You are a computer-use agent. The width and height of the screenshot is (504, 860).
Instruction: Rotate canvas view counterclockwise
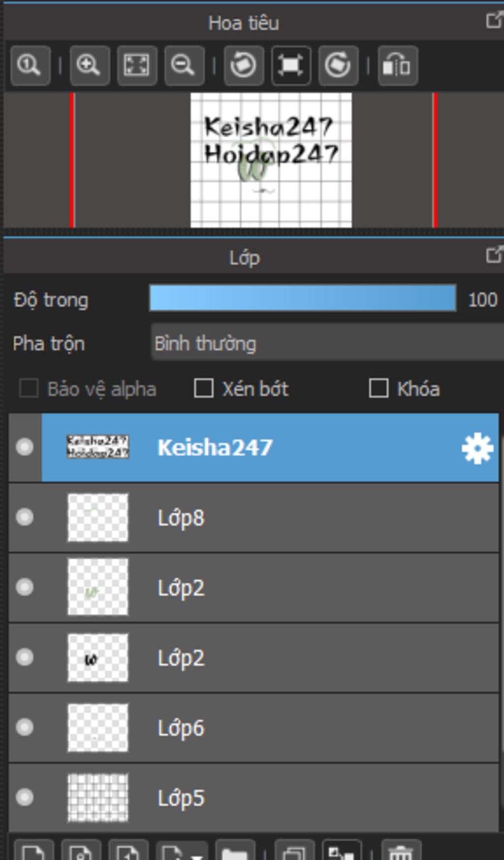click(x=244, y=66)
